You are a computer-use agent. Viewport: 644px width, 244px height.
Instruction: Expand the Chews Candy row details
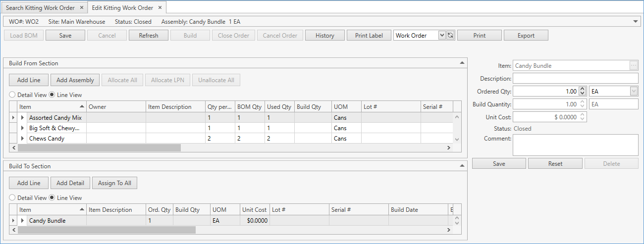pos(22,139)
